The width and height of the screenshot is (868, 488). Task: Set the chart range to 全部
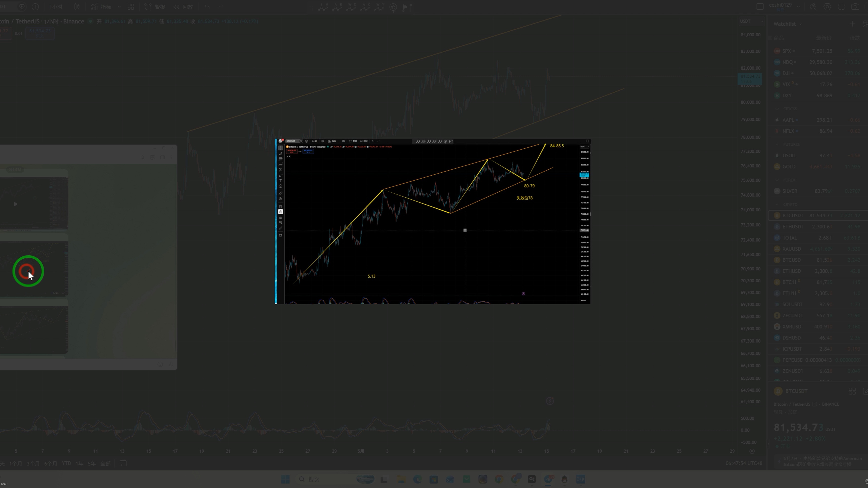pyautogui.click(x=106, y=463)
